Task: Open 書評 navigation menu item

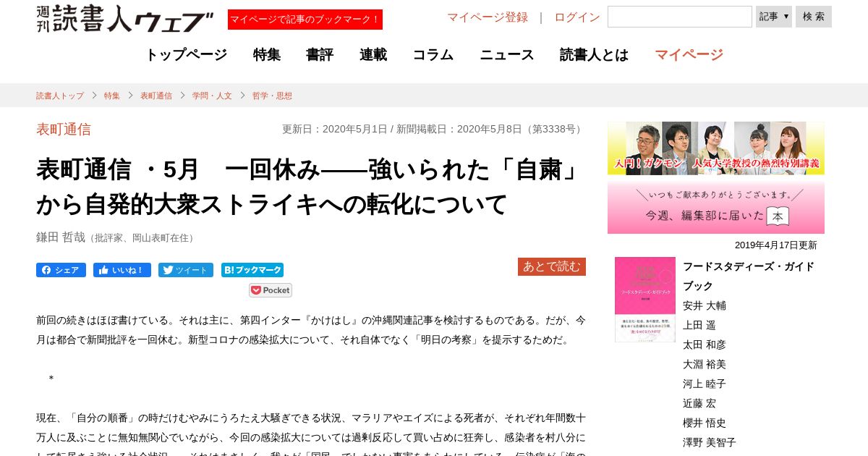Action: [x=320, y=54]
